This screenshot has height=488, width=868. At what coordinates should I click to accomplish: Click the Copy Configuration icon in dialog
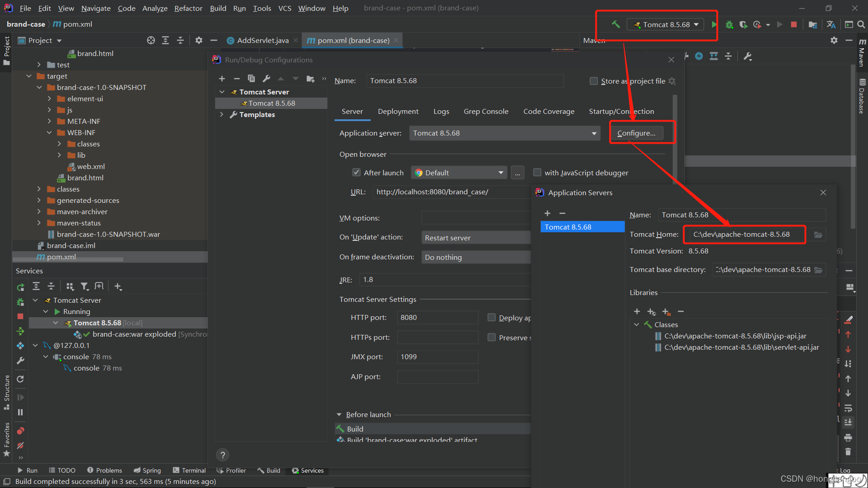[251, 79]
